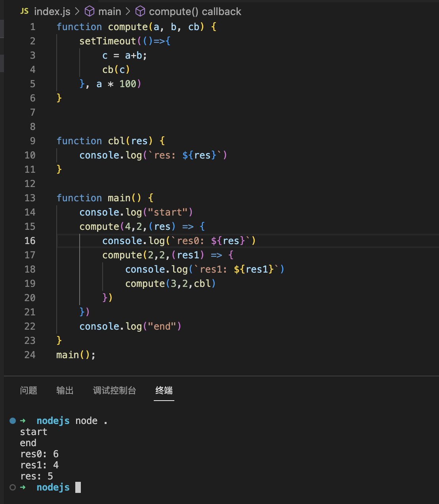
Task: Click line number 13 beside function main
Action: click(30, 198)
